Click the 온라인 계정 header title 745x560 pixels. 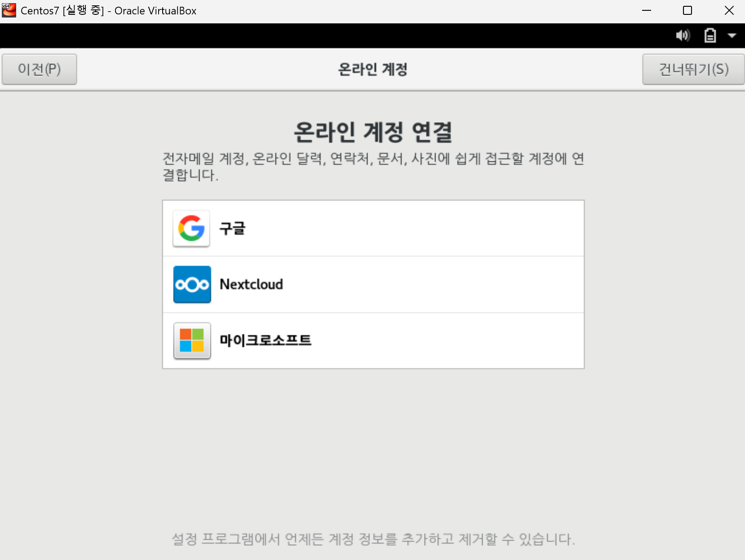[373, 69]
